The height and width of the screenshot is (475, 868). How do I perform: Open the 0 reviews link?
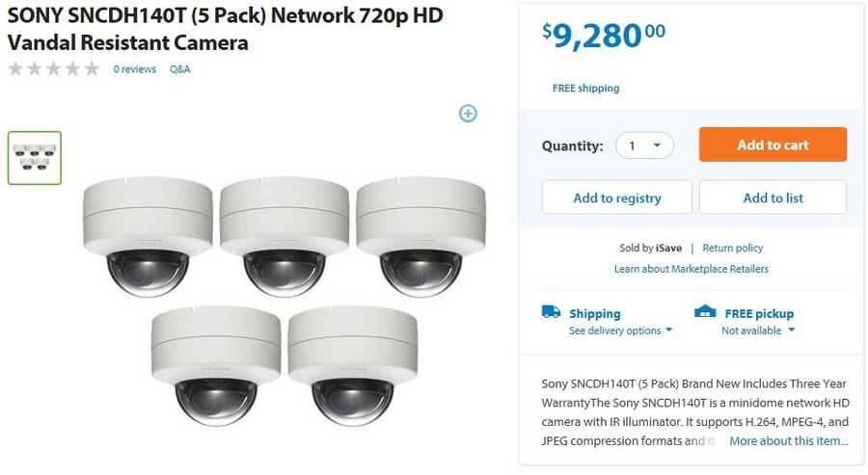coord(134,69)
